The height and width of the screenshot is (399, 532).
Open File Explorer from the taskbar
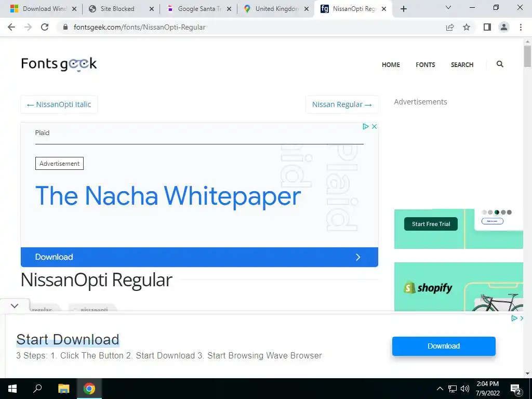click(63, 389)
